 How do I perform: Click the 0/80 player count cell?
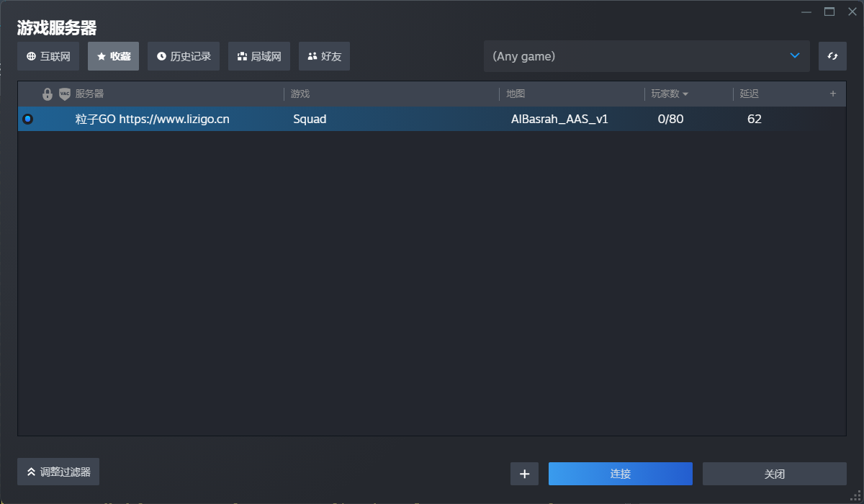coord(670,120)
